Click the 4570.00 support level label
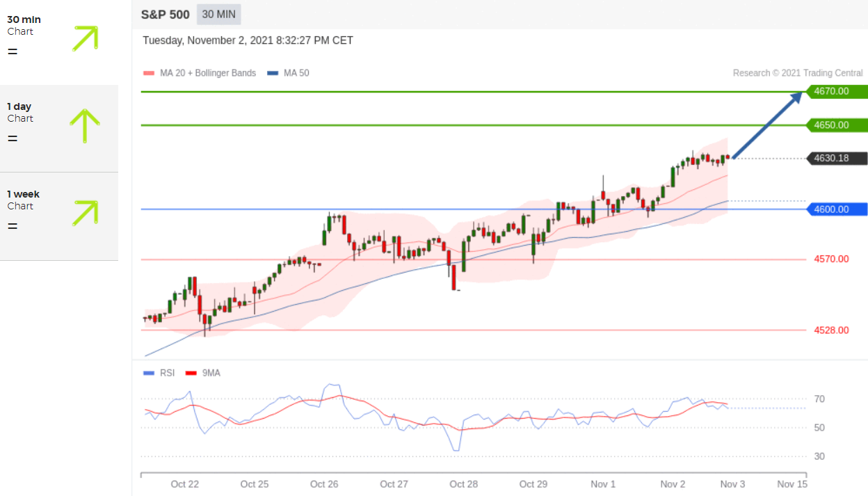This screenshot has height=496, width=868. pyautogui.click(x=831, y=259)
